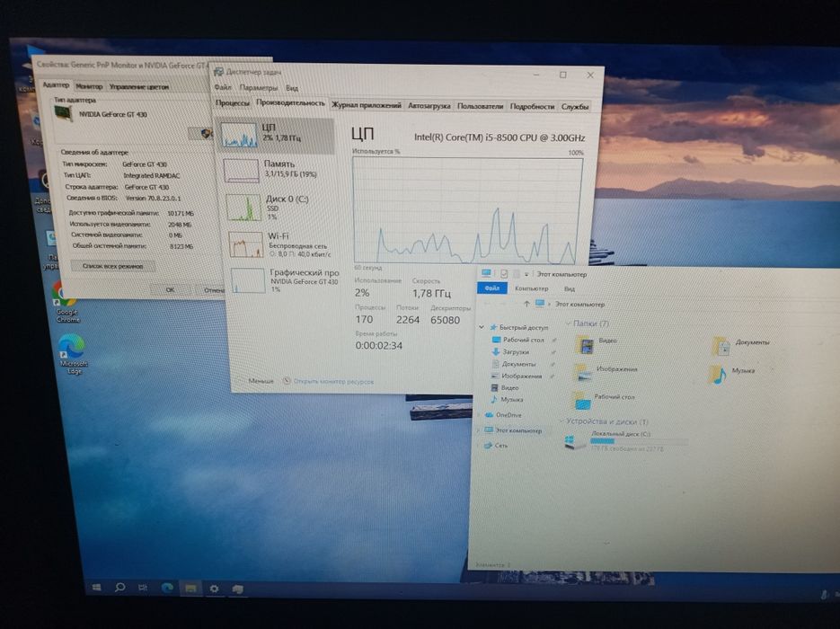The width and height of the screenshot is (840, 629).
Task: Launch Edge from the taskbar
Action: [x=167, y=588]
